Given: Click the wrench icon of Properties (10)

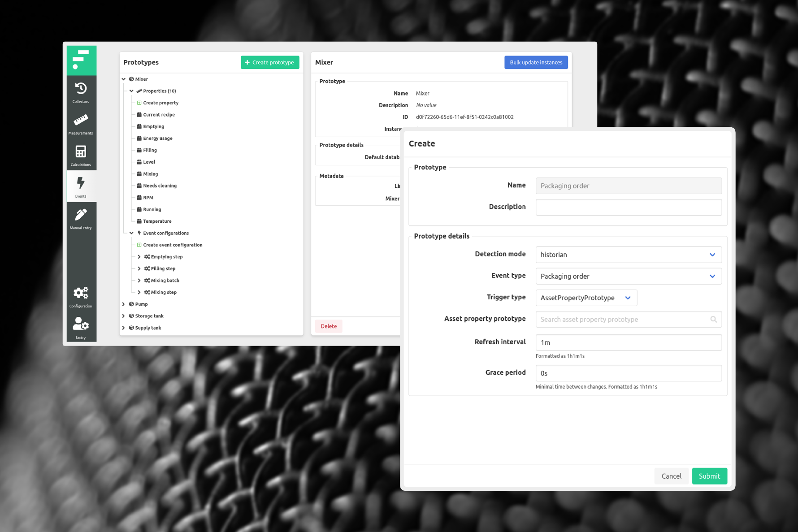Looking at the screenshot, I should (139, 91).
